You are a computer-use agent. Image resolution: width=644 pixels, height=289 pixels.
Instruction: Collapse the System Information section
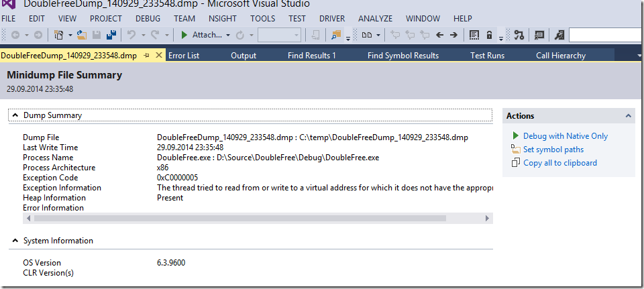pyautogui.click(x=15, y=241)
